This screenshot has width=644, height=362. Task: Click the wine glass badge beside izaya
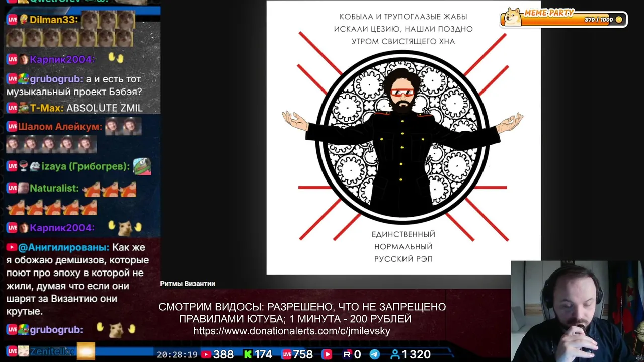point(23,166)
